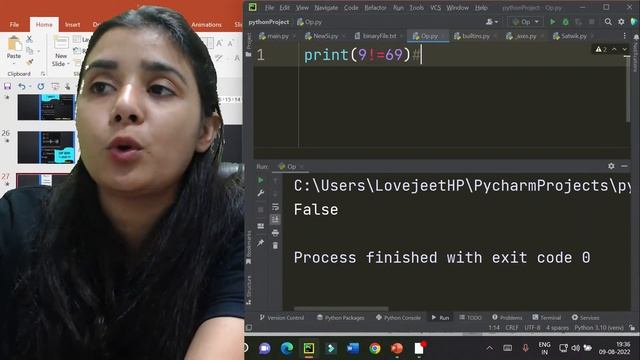Open the Terminal tool window
Screen dimensions: 640x360
[x=547, y=318]
